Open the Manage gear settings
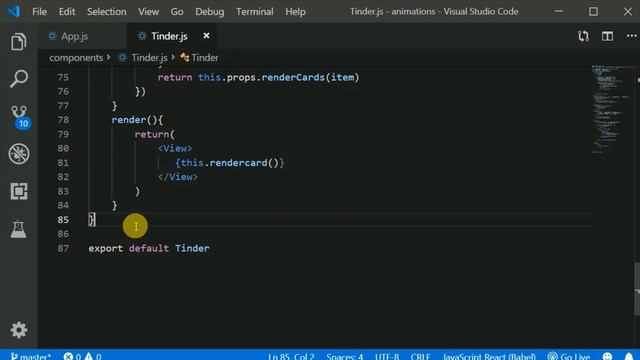 click(x=18, y=330)
